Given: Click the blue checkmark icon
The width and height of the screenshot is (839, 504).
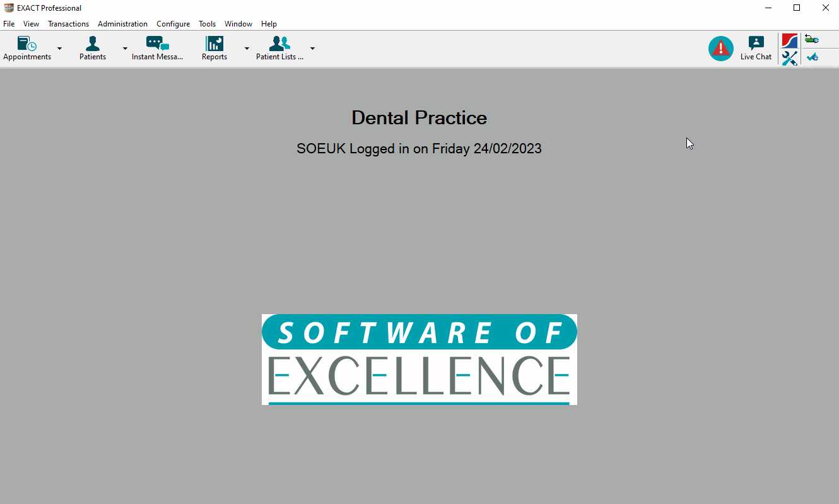Looking at the screenshot, I should pyautogui.click(x=812, y=57).
